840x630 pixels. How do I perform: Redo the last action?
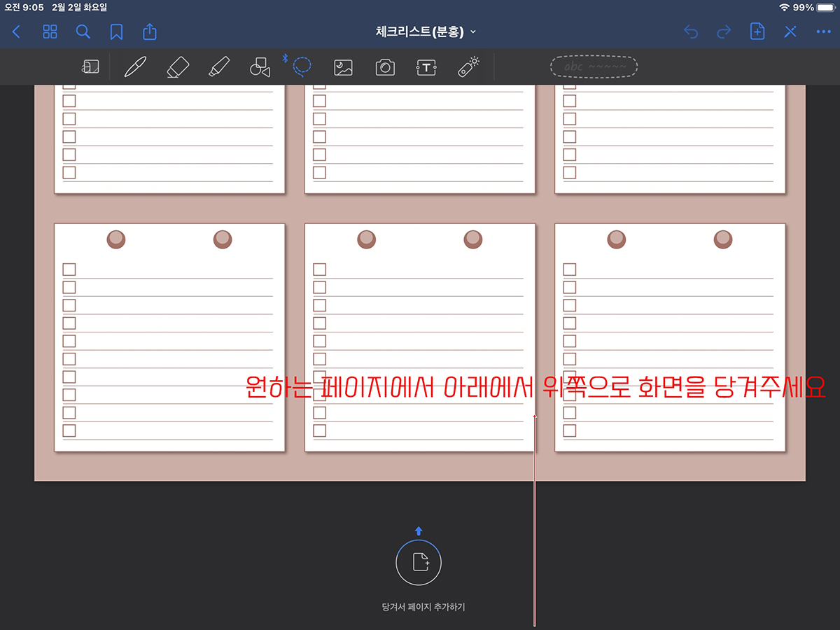724,31
